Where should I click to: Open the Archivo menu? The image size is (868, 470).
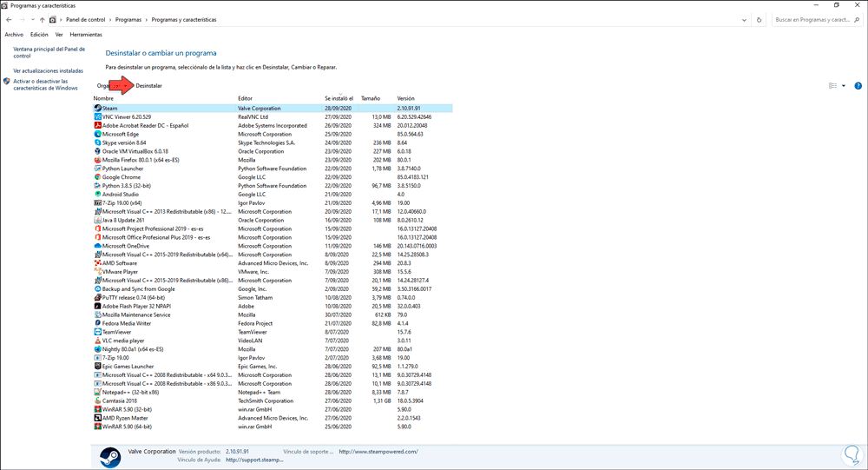click(14, 35)
